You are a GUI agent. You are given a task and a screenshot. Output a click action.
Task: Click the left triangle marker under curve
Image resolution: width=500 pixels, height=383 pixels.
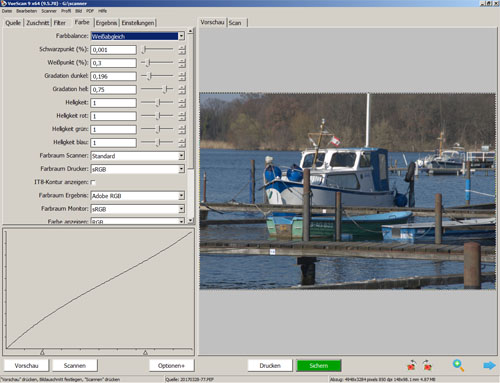(42, 352)
